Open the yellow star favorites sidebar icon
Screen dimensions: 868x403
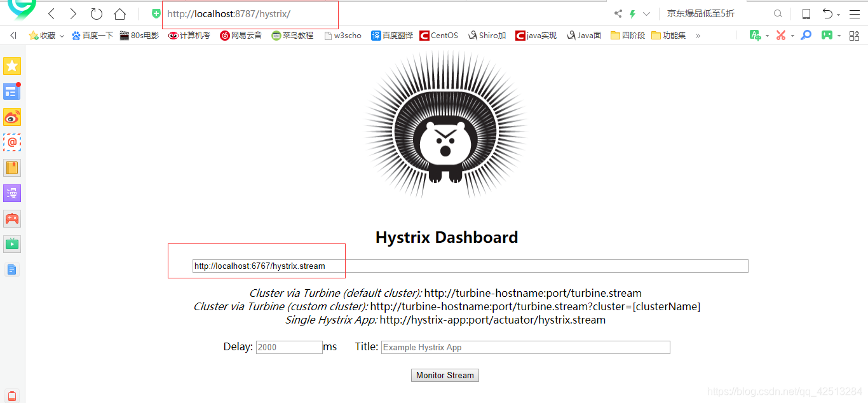click(12, 66)
